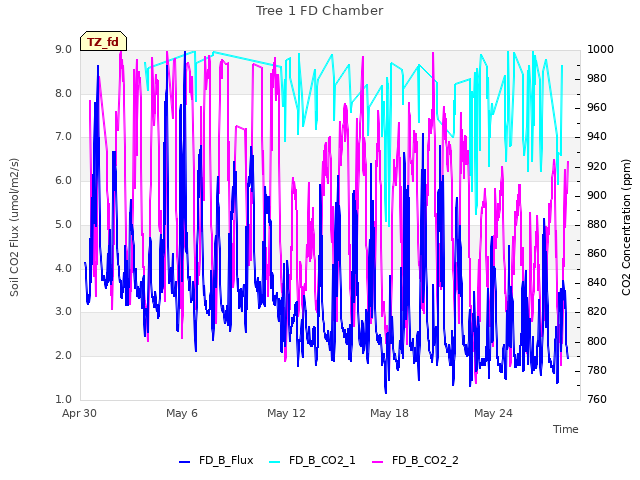Viewport: 640px width, 480px height.
Task: Click the 940 right axis tick label
Action: coord(597,137)
